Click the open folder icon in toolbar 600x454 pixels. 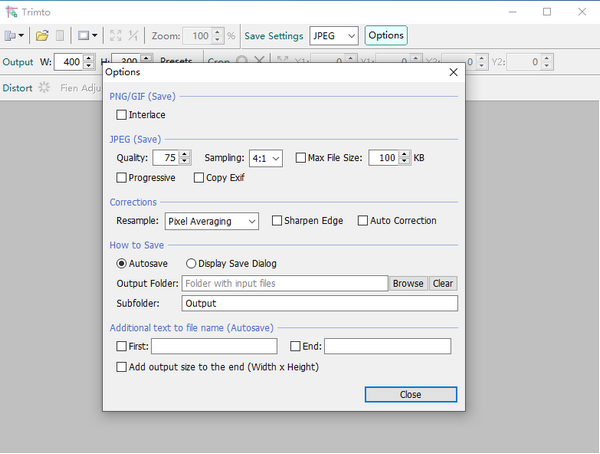(42, 36)
